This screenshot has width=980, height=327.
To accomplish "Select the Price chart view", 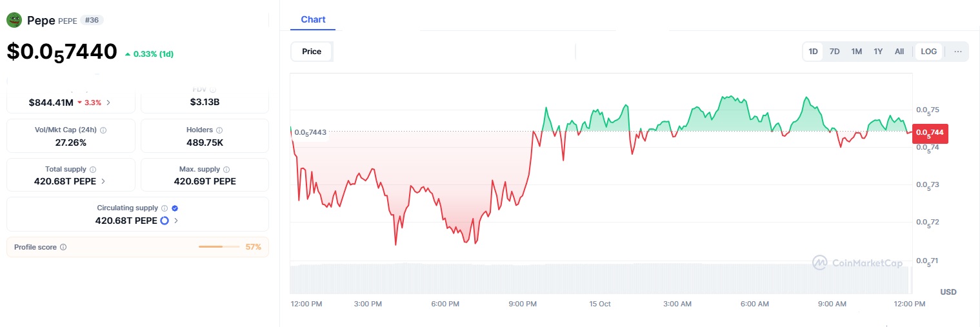I will (x=312, y=52).
